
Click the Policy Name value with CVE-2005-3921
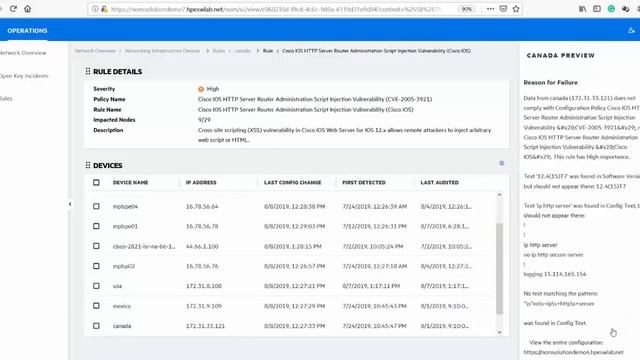tap(315, 99)
